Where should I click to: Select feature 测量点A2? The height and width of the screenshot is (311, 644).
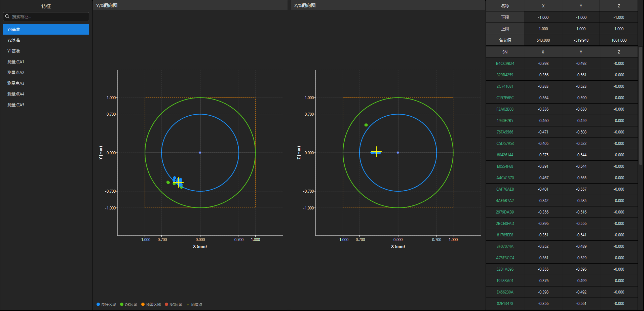[46, 72]
